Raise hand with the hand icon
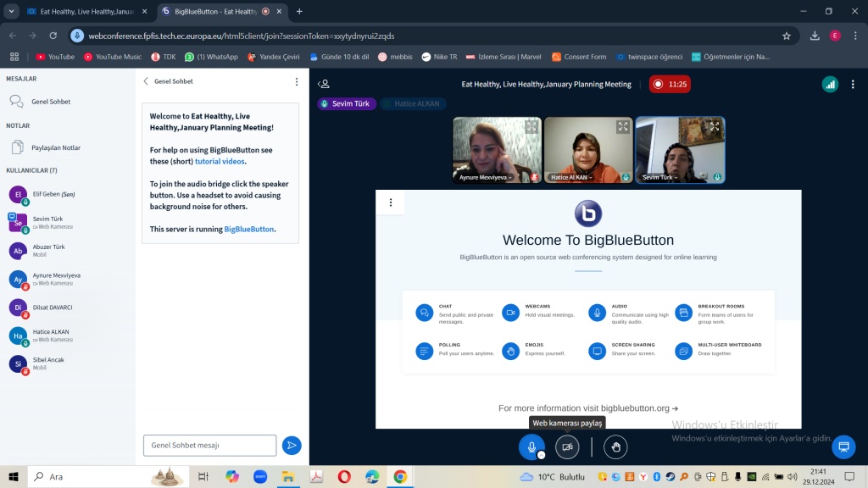This screenshot has height=488, width=868. pos(615,446)
